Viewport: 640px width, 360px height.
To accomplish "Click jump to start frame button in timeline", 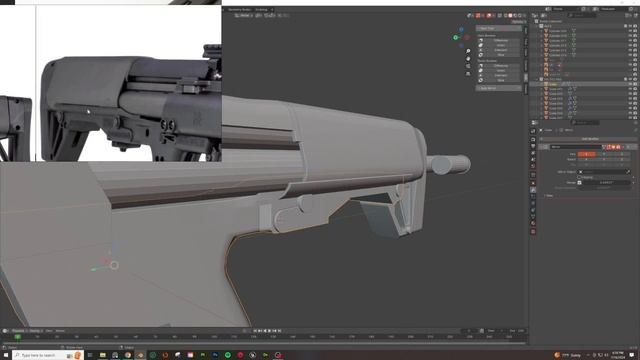I will point(255,331).
